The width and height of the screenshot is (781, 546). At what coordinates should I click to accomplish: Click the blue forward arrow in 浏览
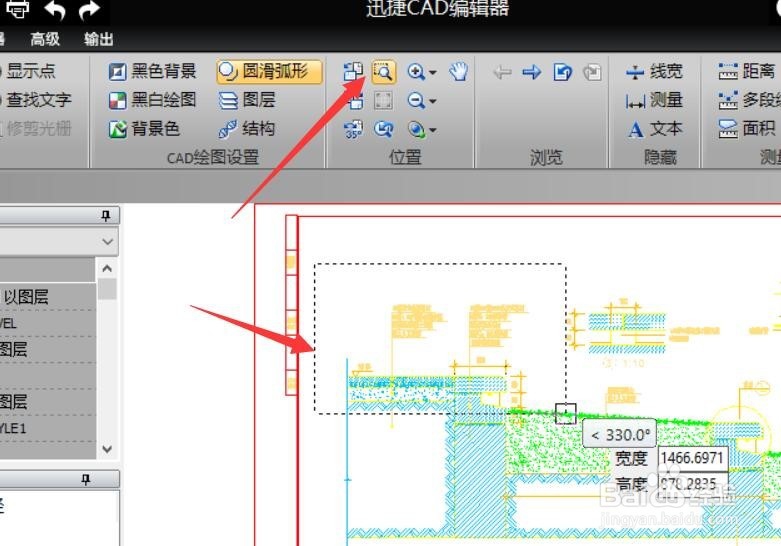pos(532,72)
